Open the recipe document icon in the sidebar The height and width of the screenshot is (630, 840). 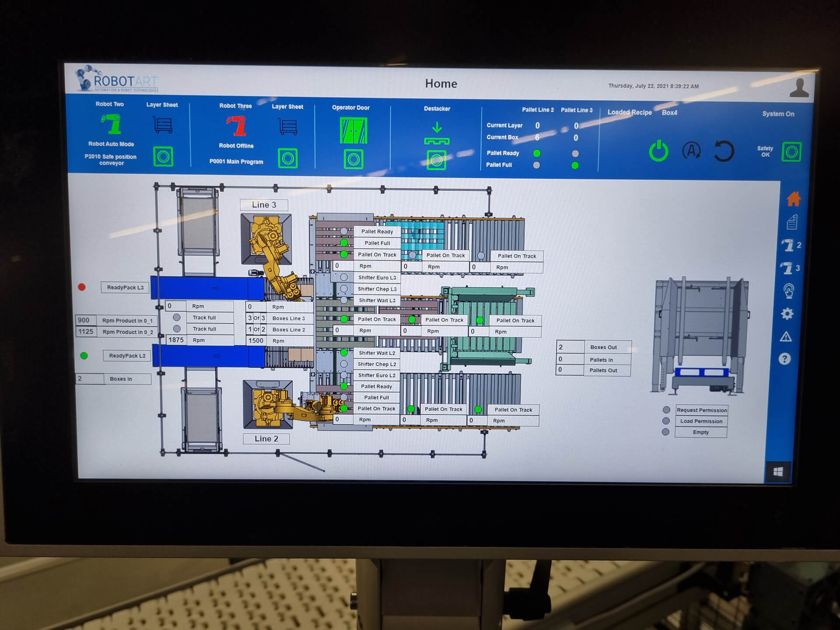[x=792, y=222]
